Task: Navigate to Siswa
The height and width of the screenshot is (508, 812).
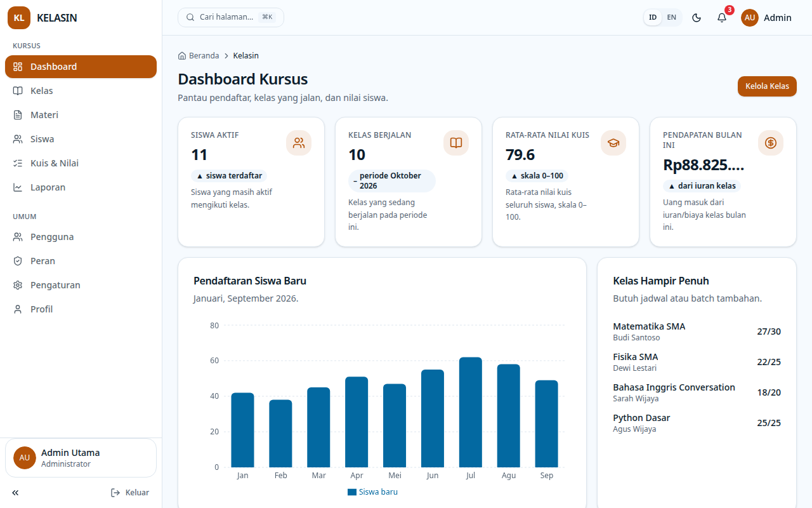Action: click(81, 139)
